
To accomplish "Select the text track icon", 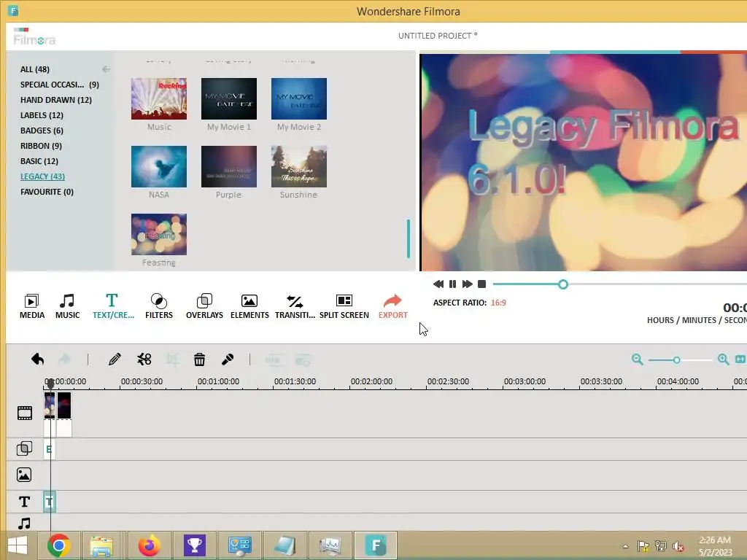I will [x=24, y=502].
